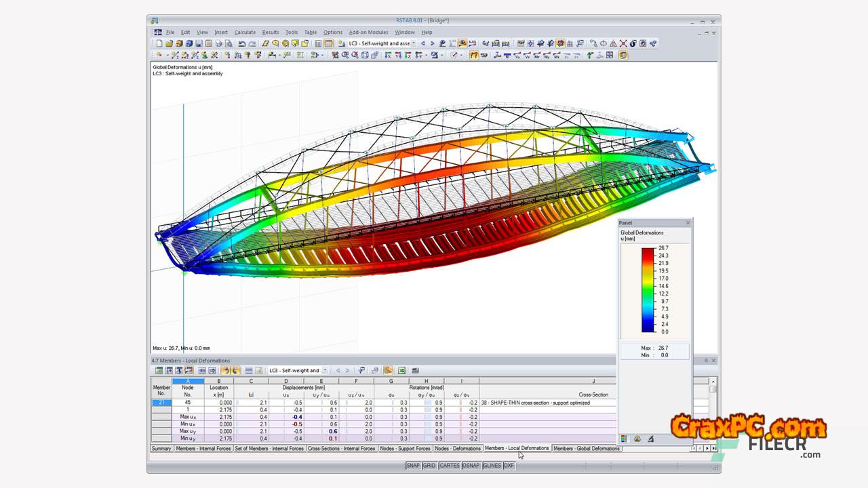Click the Undo arrow icon

tap(242, 43)
